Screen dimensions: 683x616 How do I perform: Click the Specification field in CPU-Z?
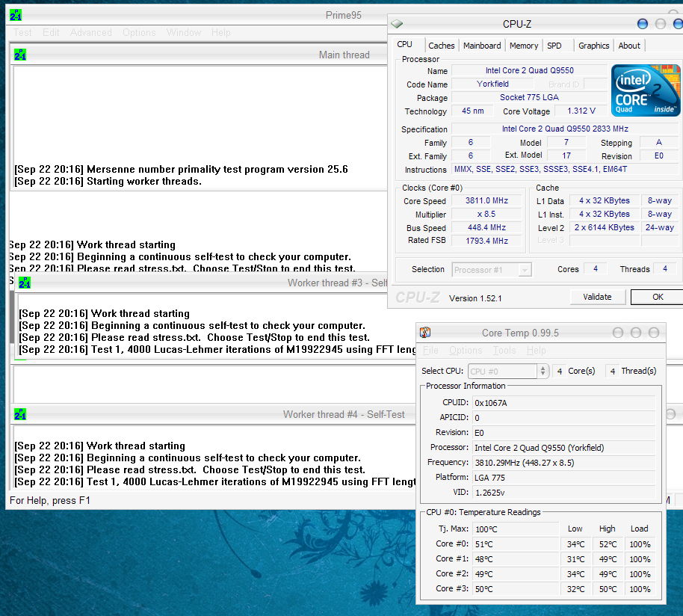(x=565, y=129)
